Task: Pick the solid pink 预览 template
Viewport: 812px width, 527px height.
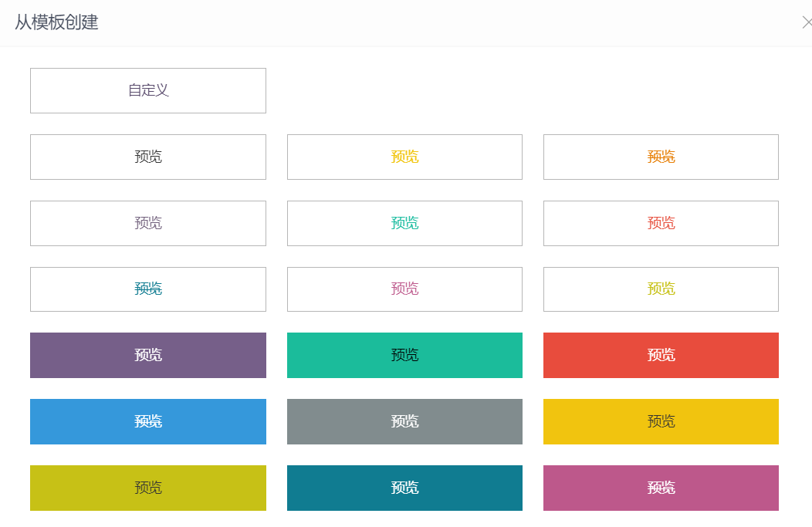Action: [x=661, y=488]
